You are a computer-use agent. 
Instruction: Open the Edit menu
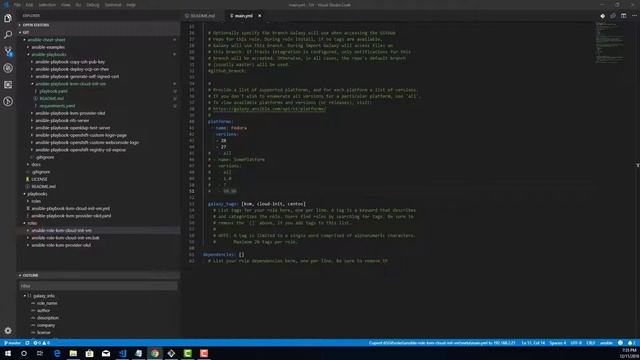click(x=29, y=5)
